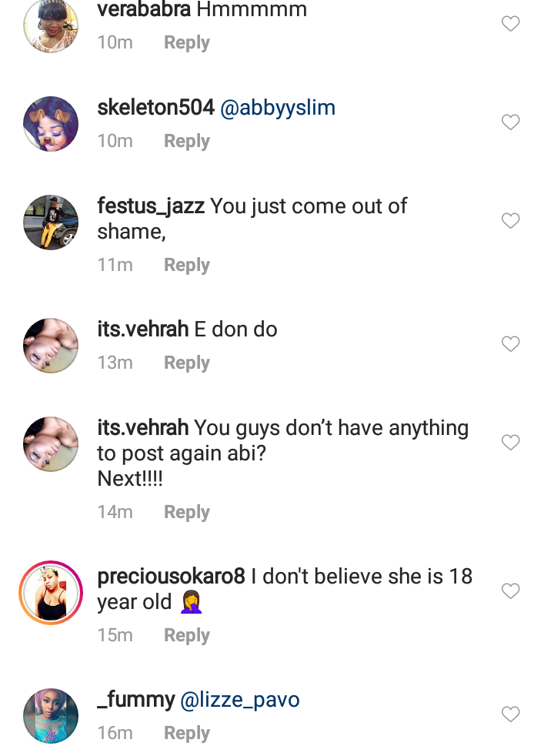Heart the 'E don do' comment
The height and width of the screenshot is (756, 554).
510,344
